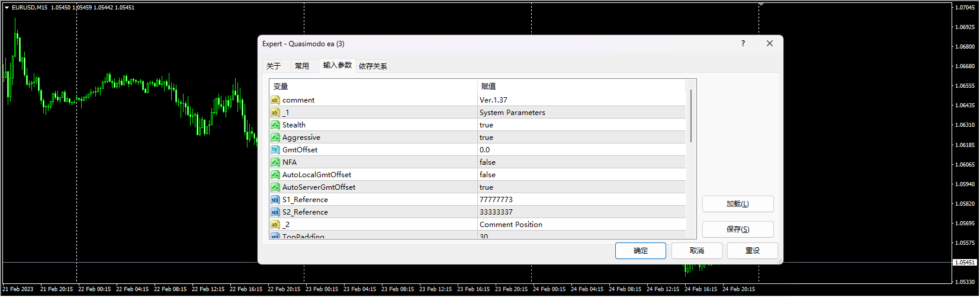Screen dimensions: 980x297
Task: Open the EURUSD,M15 chart menu arrow
Action: [x=7, y=8]
